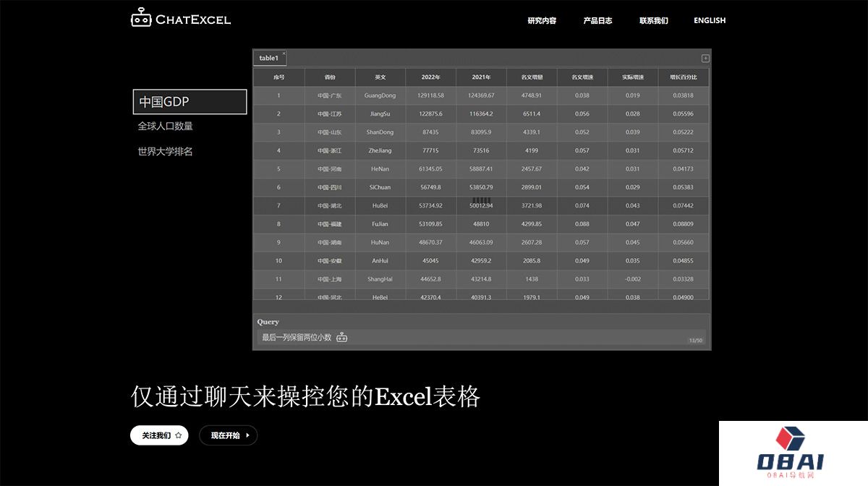Screen dimensions: 868x486
Task: Click the 0.04855 cell
Action: tap(684, 260)
